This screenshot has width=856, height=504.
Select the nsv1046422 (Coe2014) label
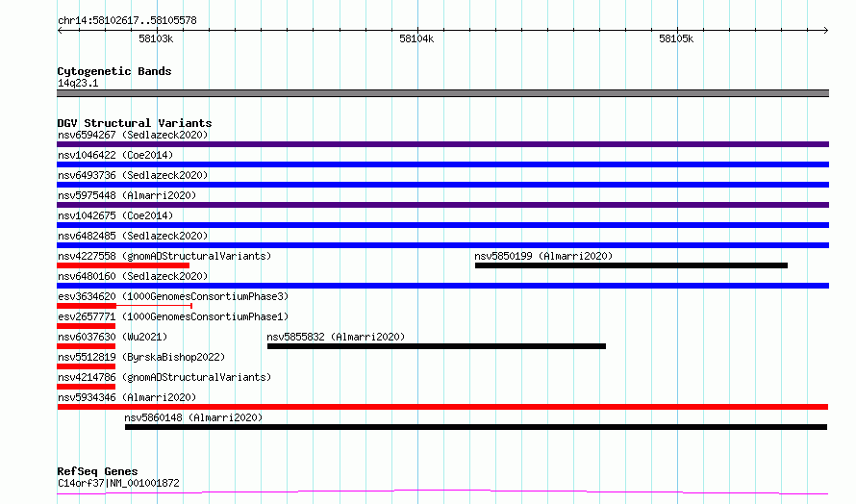point(115,155)
